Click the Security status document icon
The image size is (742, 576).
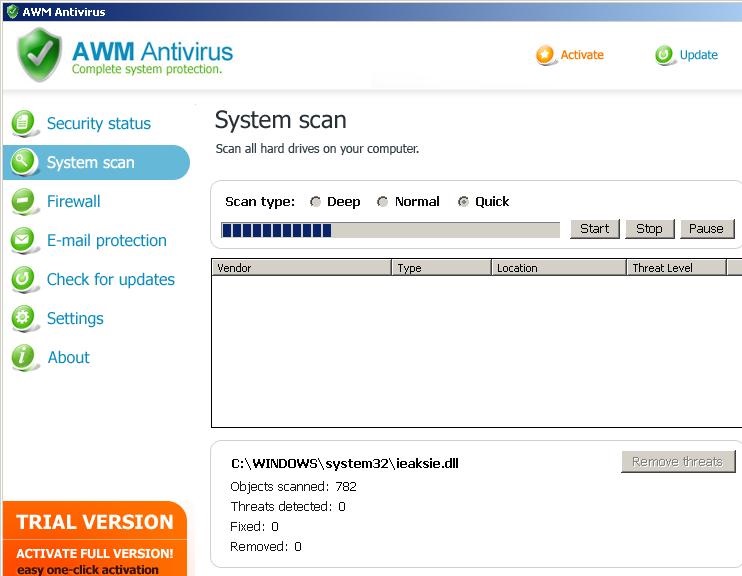[x=23, y=123]
